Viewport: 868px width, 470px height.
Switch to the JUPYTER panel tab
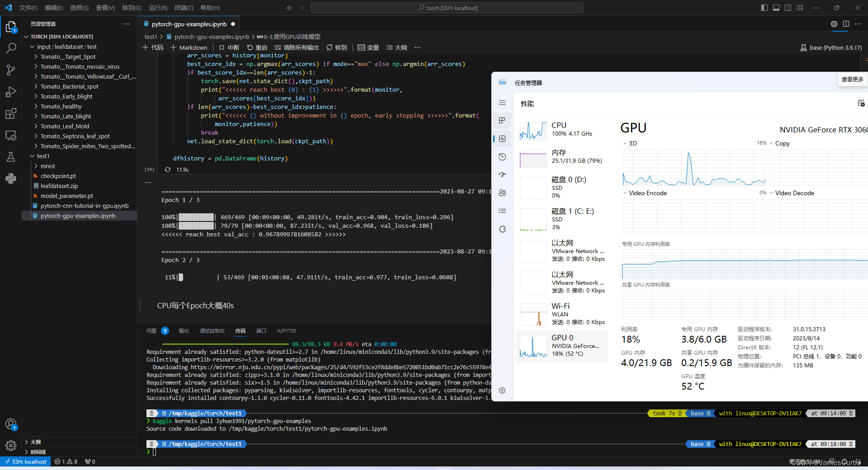coord(286,331)
